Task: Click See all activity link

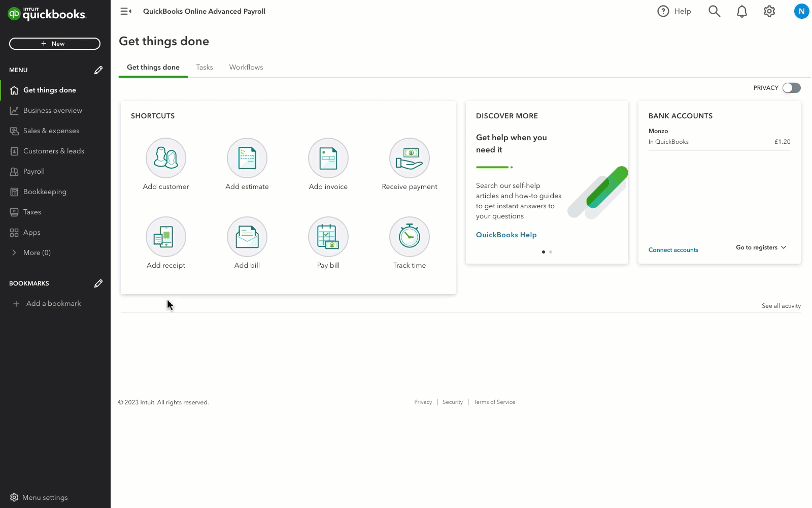Action: pos(781,306)
